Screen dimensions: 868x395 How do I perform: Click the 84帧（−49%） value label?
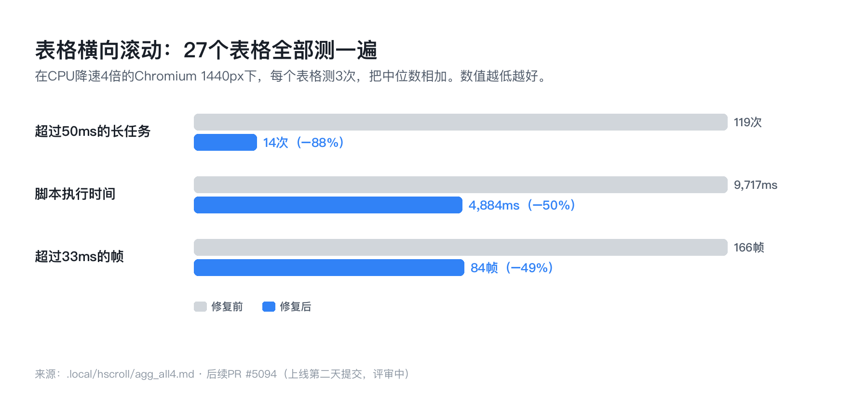512,268
